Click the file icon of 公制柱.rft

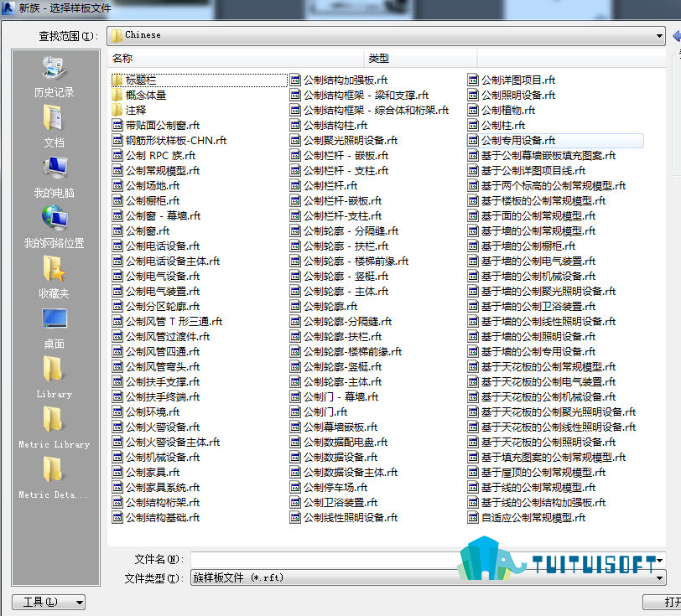coord(473,126)
